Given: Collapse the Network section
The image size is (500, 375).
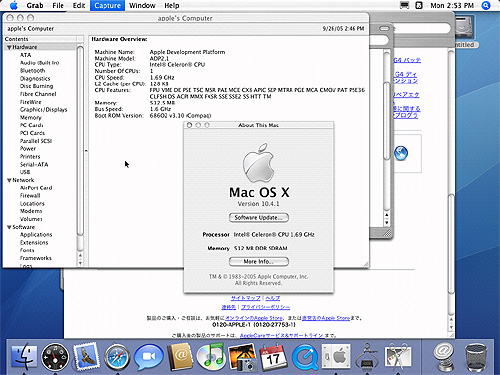Looking at the screenshot, I should 9,180.
